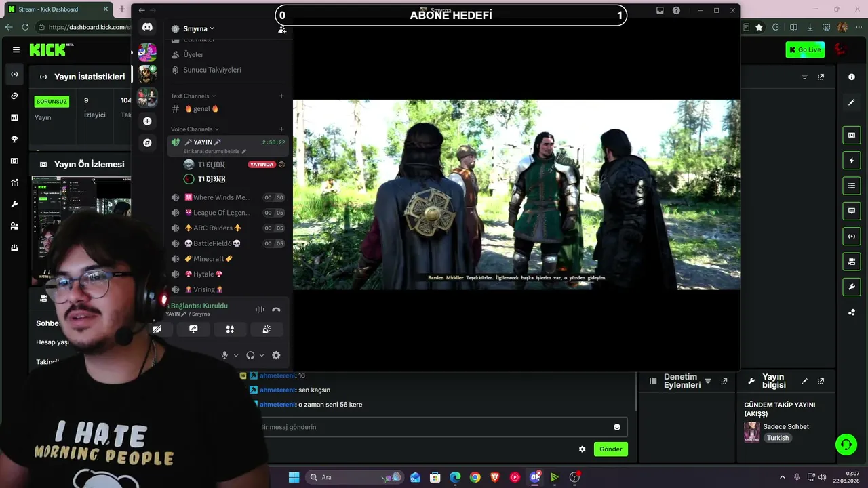Open the Windows Start menu
The width and height of the screenshot is (868, 488).
(294, 477)
